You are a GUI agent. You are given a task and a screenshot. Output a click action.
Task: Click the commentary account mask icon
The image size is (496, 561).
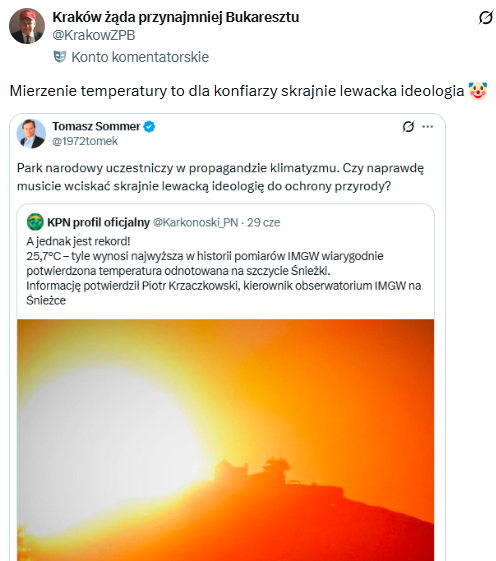(x=60, y=57)
